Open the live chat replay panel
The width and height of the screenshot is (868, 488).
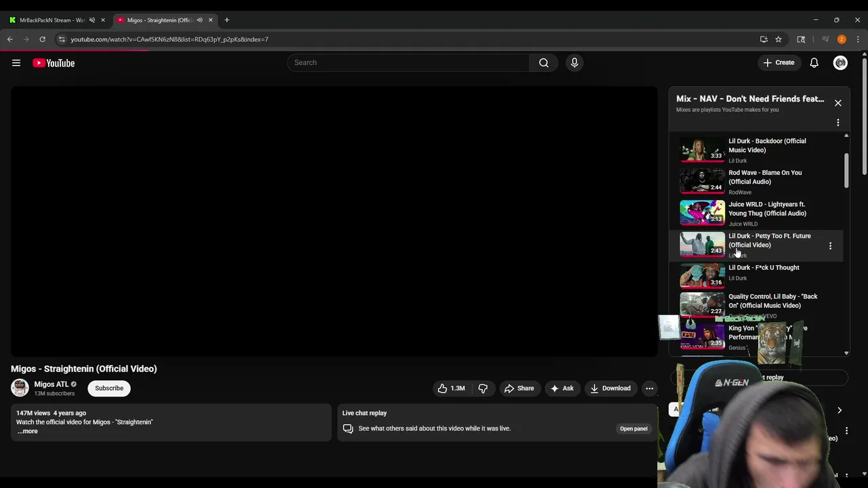click(x=633, y=428)
